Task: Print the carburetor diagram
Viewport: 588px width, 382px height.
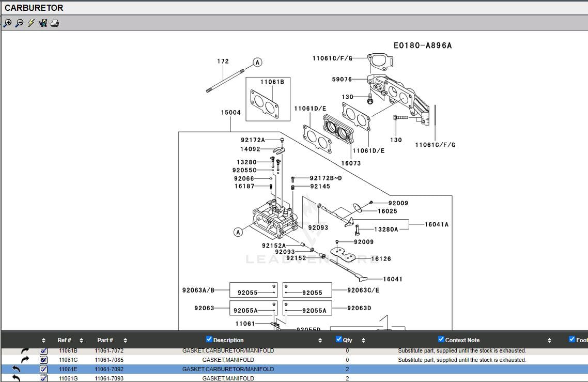Action: (x=55, y=23)
